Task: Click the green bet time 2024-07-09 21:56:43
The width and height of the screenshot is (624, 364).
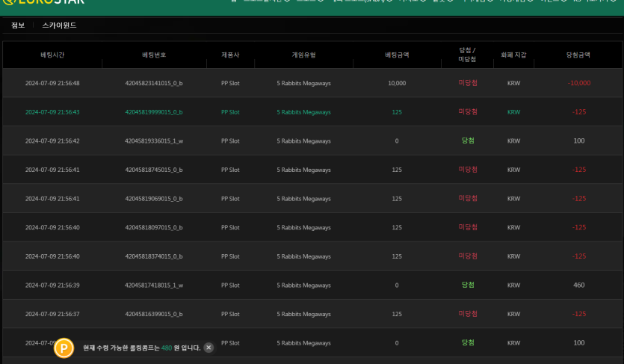Action: click(x=52, y=112)
